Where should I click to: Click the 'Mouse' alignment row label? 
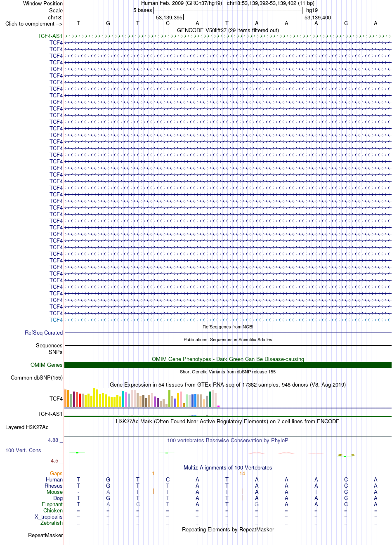pos(54,492)
